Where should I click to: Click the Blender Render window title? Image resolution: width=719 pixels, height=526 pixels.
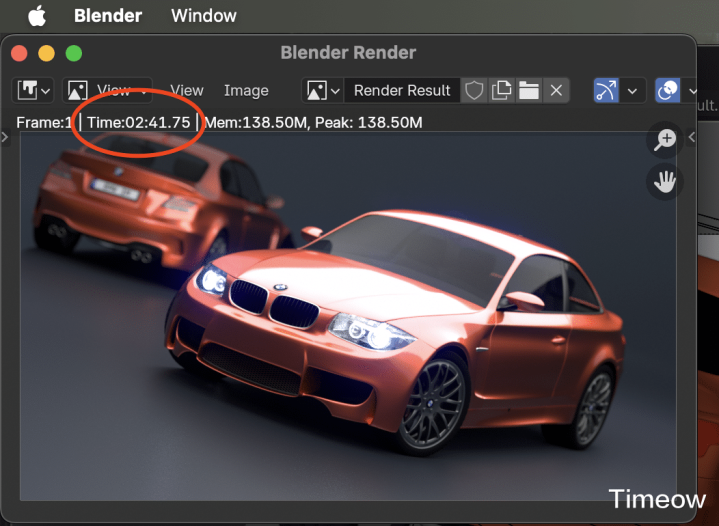pyautogui.click(x=348, y=53)
